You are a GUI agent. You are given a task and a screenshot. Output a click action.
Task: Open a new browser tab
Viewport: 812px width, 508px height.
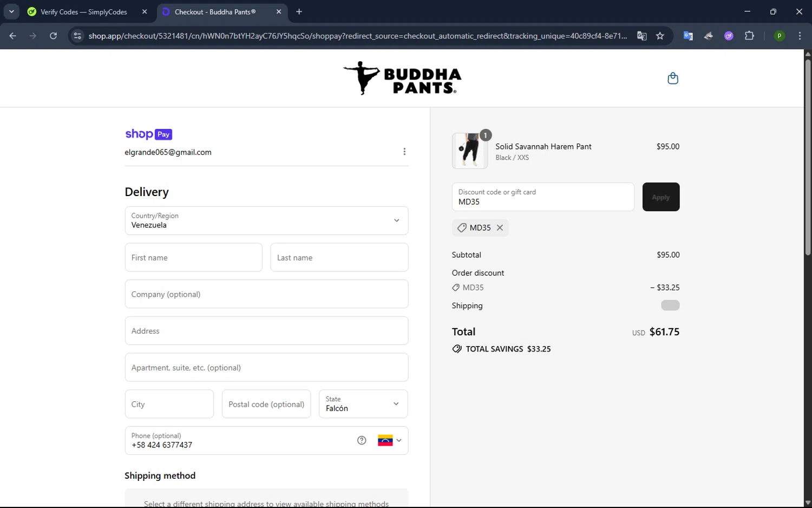[x=299, y=11]
